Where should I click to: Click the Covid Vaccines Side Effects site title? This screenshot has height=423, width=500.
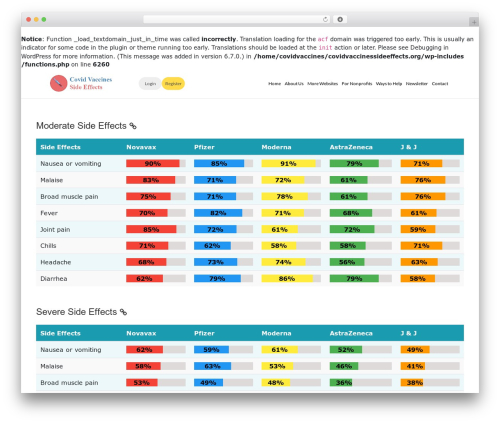point(91,83)
